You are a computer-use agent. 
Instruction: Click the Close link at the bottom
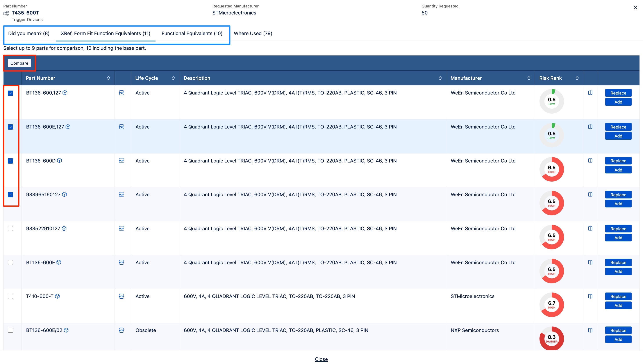[321, 359]
